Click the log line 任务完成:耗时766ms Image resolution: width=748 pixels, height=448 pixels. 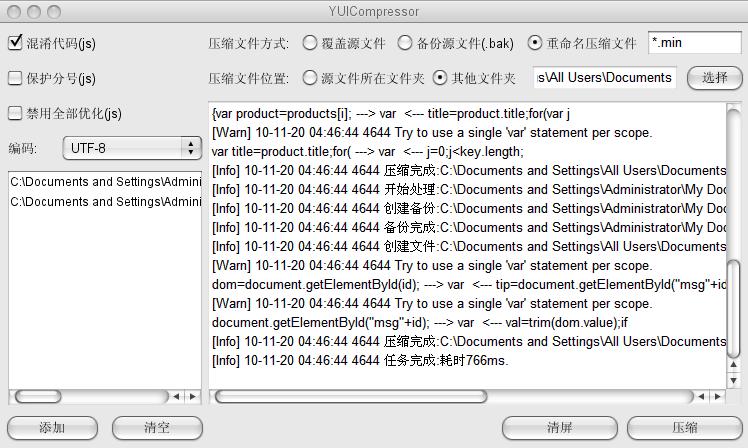point(360,361)
